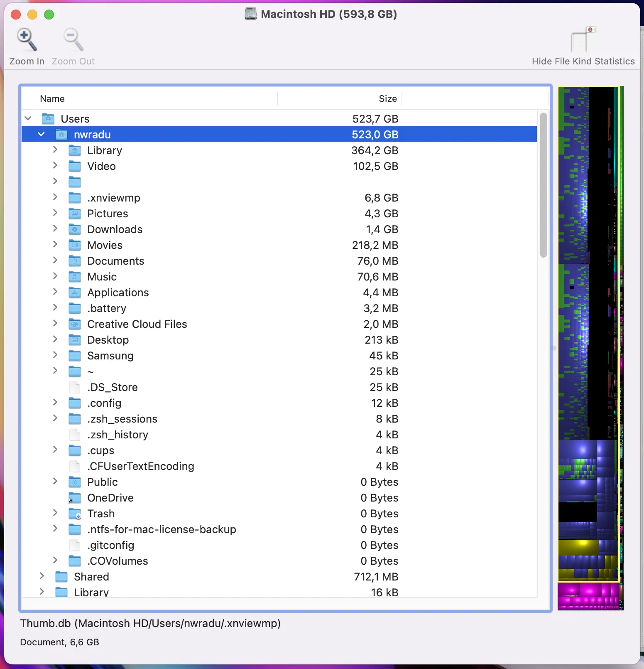644x669 pixels.
Task: Click the Desktop folder icon
Action: click(75, 340)
